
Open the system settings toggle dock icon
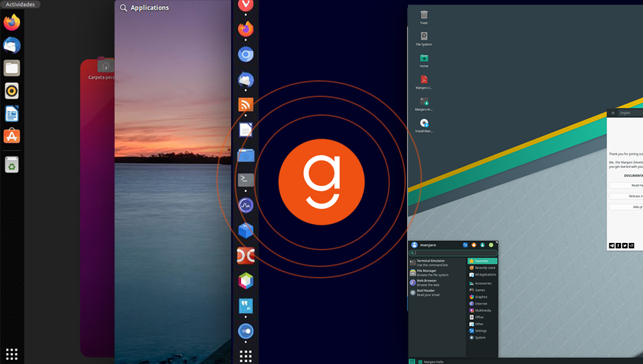click(x=246, y=331)
